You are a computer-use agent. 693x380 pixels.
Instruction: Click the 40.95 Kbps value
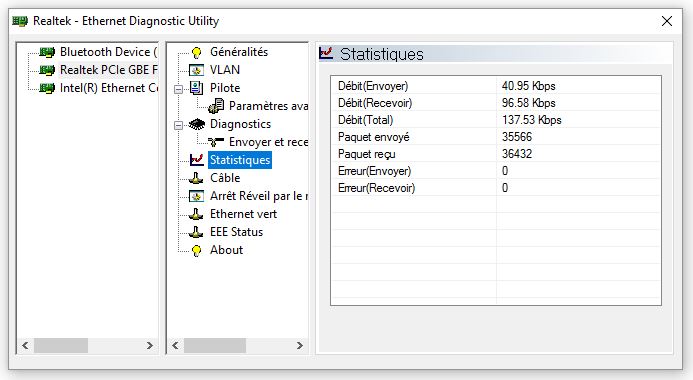(529, 86)
